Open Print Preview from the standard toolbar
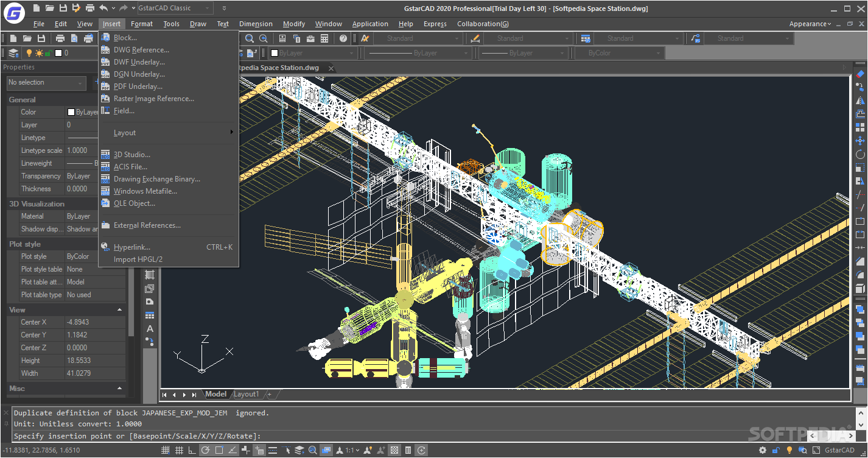 74,38
